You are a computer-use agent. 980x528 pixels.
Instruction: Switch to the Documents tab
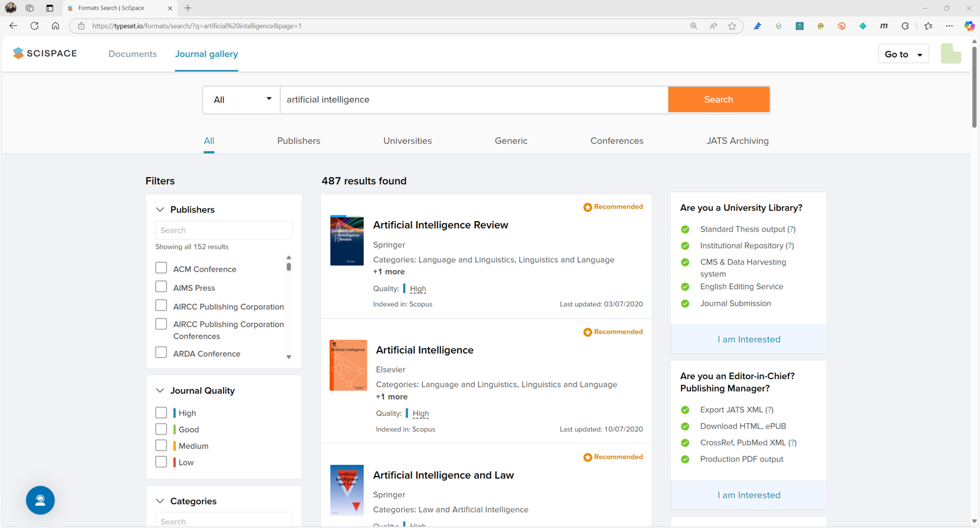[132, 54]
